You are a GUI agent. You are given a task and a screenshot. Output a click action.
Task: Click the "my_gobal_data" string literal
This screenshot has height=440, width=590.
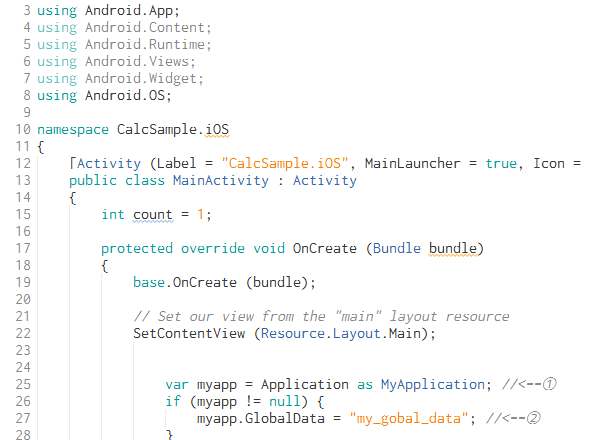pos(409,419)
